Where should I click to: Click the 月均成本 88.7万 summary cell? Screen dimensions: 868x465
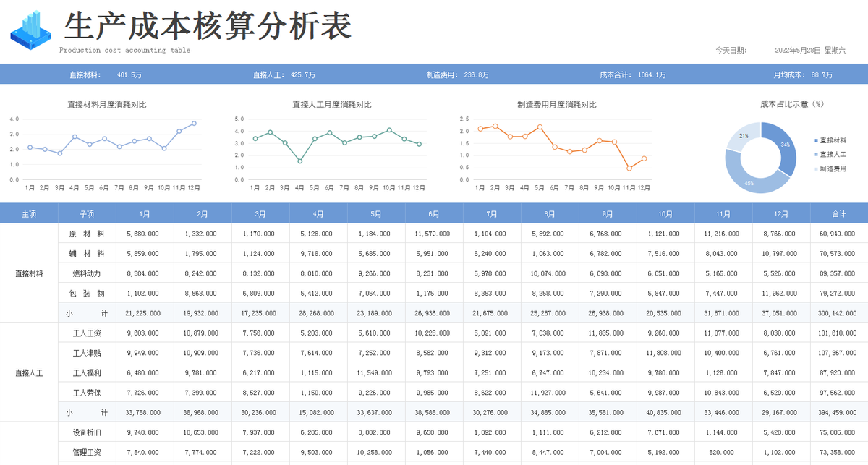tap(803, 73)
